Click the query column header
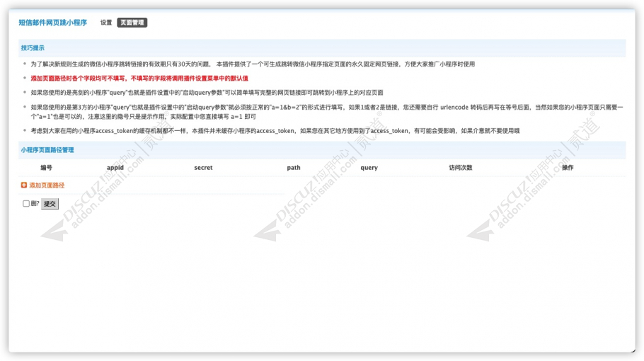 [369, 168]
